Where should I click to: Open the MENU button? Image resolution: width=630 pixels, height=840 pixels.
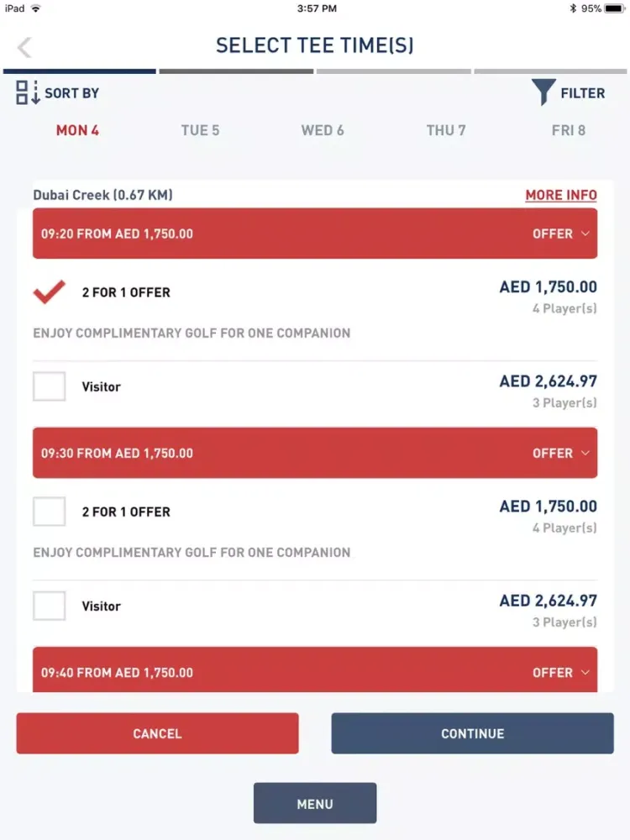coord(315,804)
